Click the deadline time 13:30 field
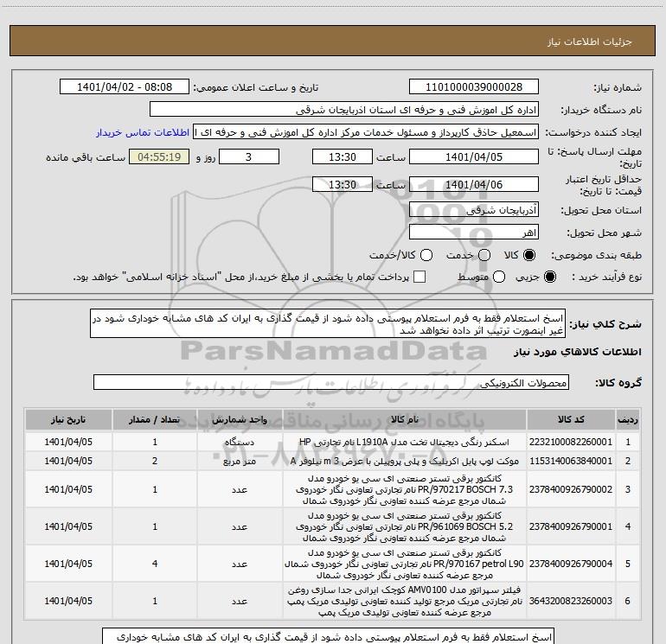666x644 pixels. 343,156
